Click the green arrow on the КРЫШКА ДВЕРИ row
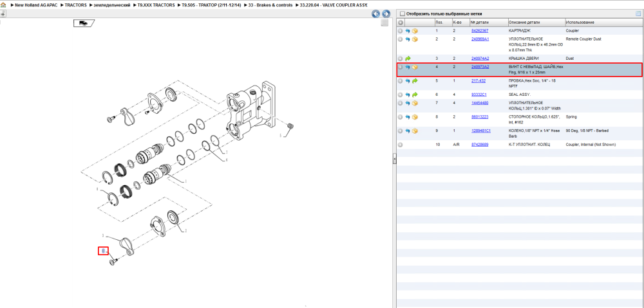 pos(408,59)
